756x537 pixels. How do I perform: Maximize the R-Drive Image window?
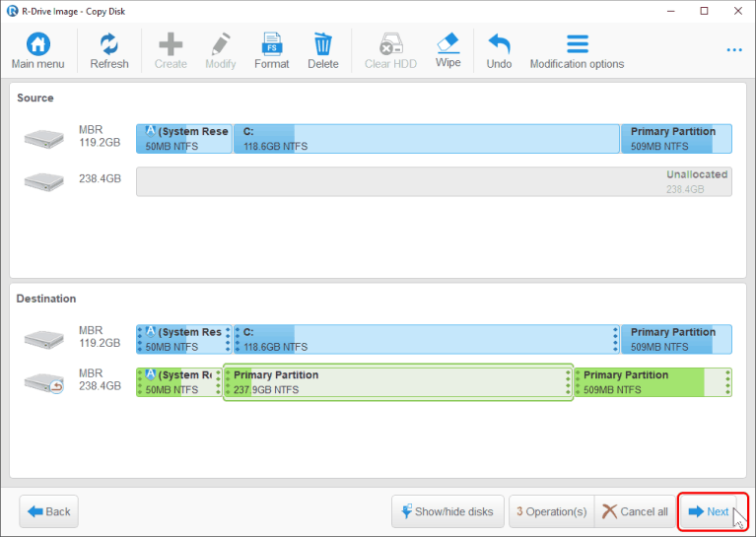[x=705, y=11]
